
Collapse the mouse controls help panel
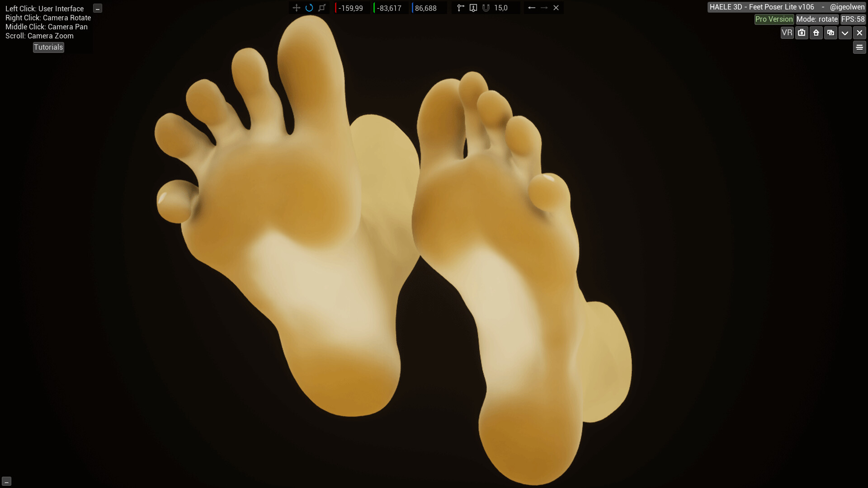tap(97, 8)
